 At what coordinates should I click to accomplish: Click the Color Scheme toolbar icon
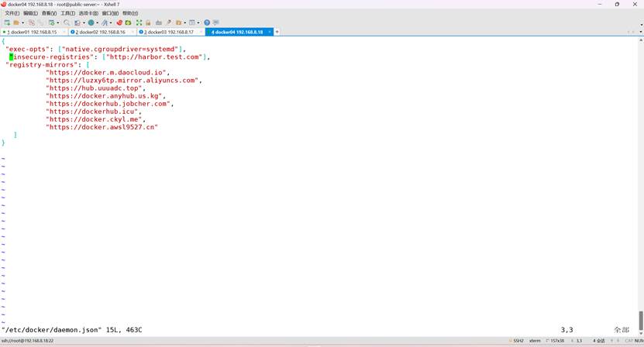tap(77, 22)
